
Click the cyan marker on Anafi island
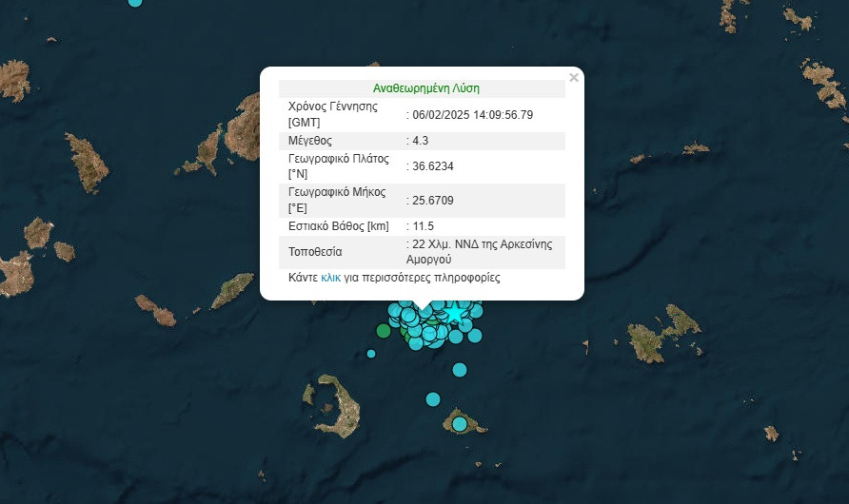[x=460, y=423]
